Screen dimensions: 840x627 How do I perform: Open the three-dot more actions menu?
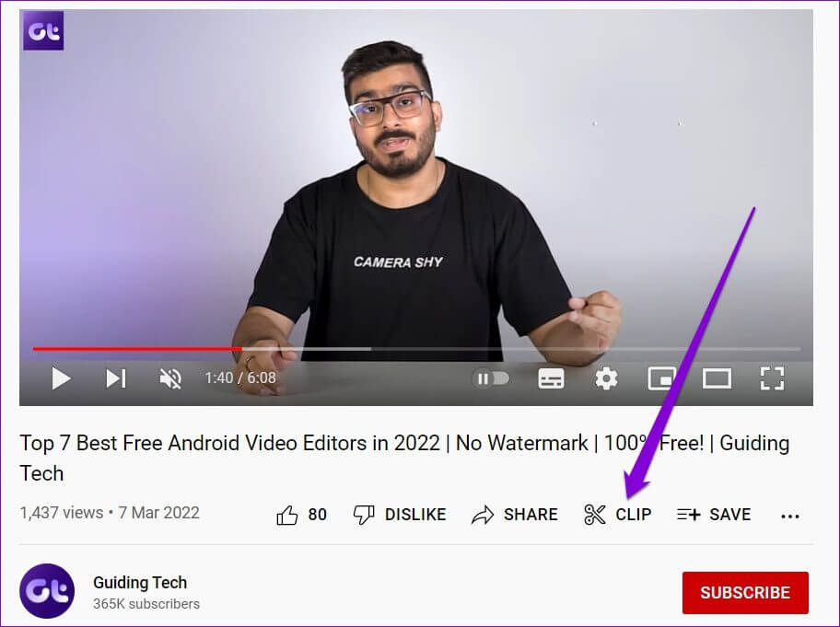[790, 517]
